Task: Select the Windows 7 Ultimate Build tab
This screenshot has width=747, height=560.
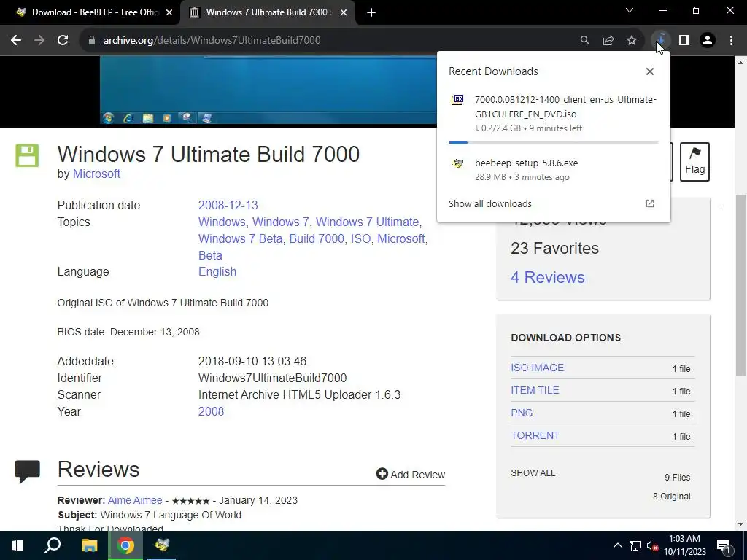Action: pos(267,12)
